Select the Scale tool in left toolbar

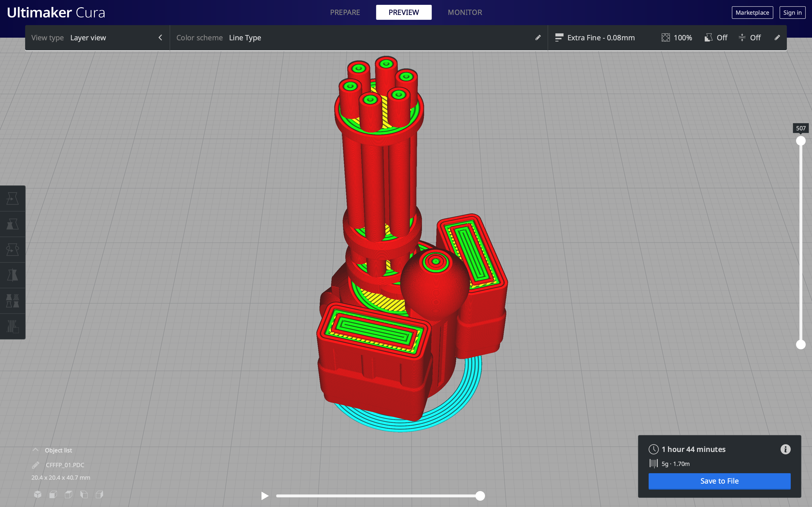pyautogui.click(x=12, y=224)
